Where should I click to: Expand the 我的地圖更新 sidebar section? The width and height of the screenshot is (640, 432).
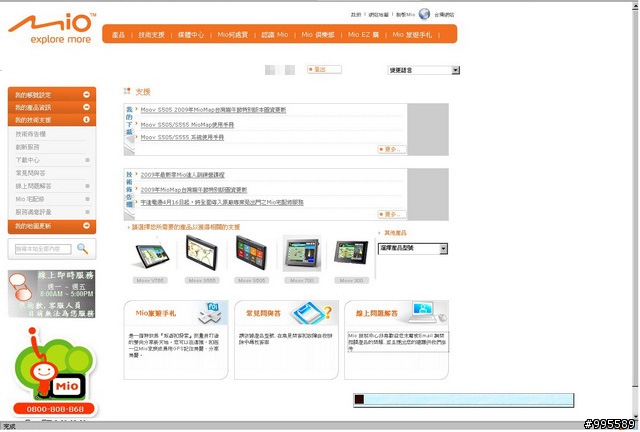click(x=52, y=226)
